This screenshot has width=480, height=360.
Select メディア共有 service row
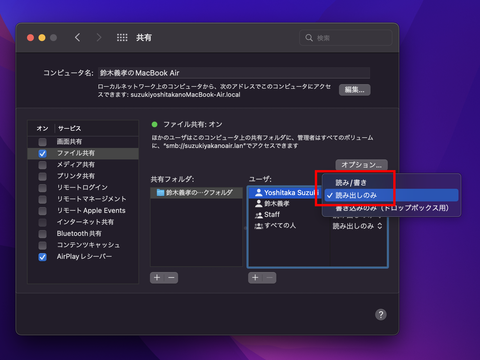(83, 165)
